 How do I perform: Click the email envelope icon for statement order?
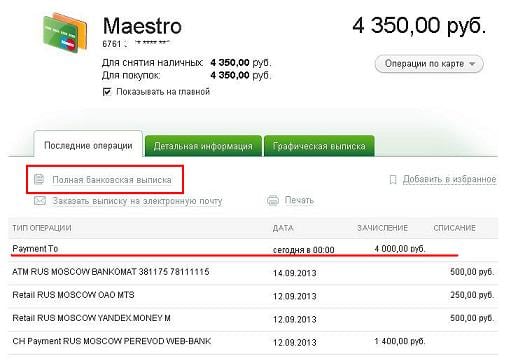coord(40,200)
